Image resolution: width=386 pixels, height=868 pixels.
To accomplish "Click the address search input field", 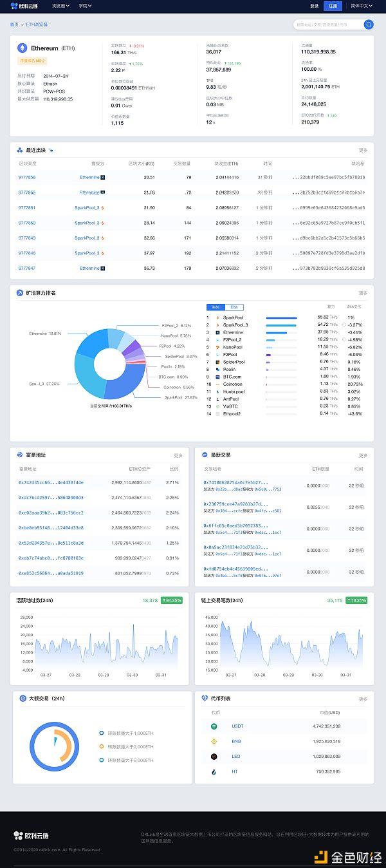I will pos(328,24).
